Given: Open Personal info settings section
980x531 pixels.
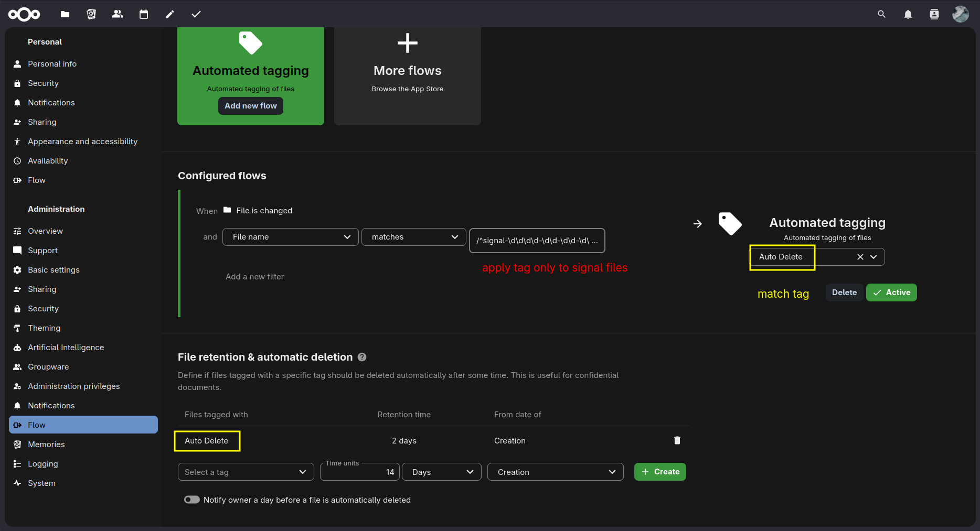Looking at the screenshot, I should click(52, 64).
